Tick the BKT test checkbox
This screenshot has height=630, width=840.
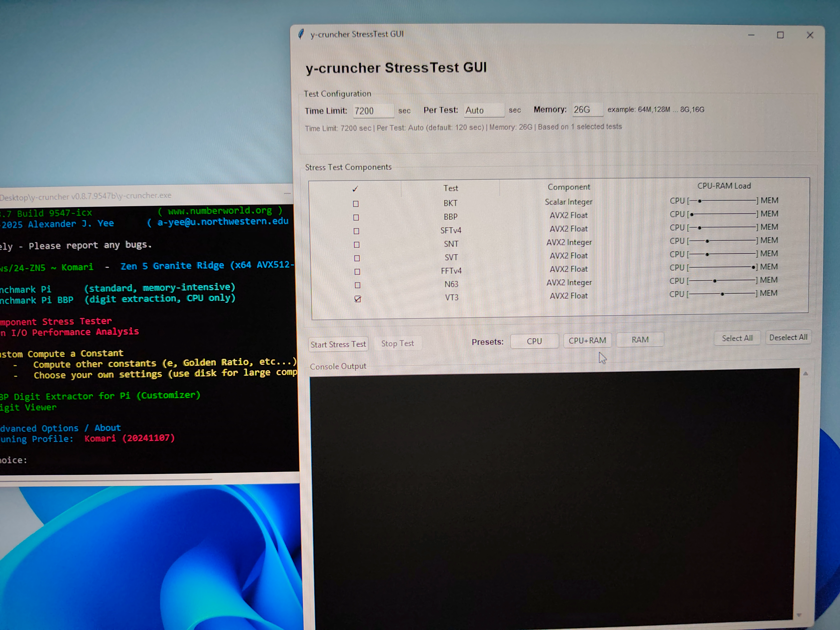click(x=356, y=204)
